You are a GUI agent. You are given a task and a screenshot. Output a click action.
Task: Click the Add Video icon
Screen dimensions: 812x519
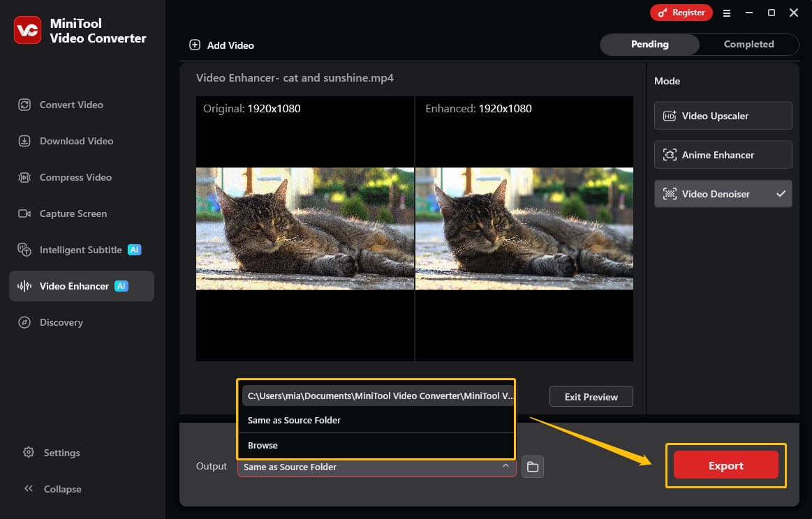coord(195,45)
